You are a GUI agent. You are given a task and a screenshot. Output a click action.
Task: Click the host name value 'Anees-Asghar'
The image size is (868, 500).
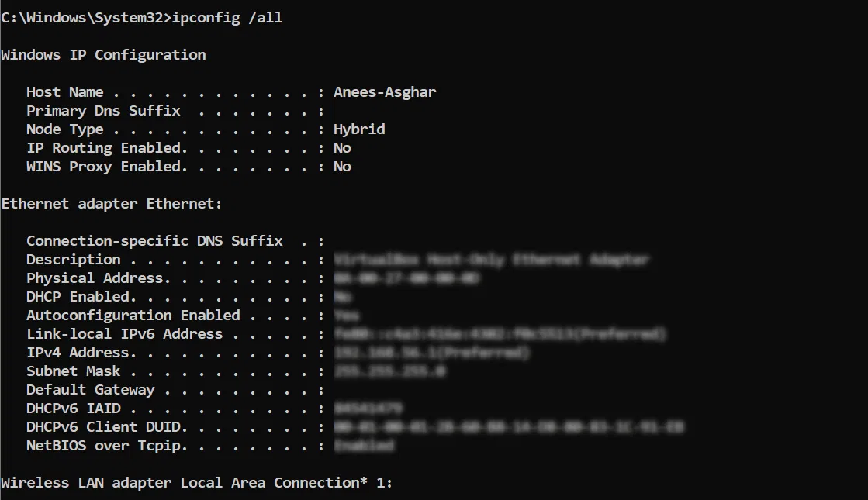[385, 92]
